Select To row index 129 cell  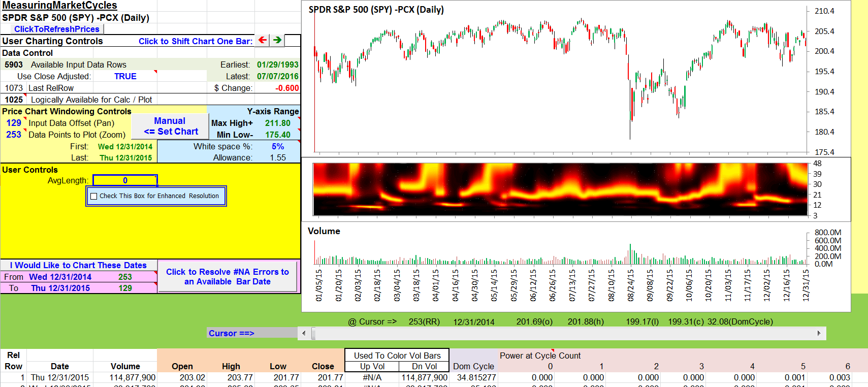[x=125, y=288]
